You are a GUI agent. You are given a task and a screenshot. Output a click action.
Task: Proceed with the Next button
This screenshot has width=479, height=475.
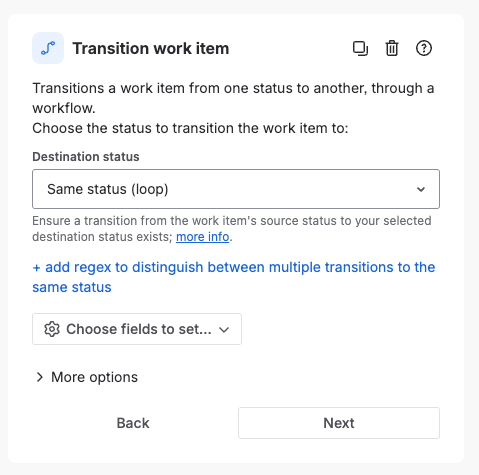(339, 423)
